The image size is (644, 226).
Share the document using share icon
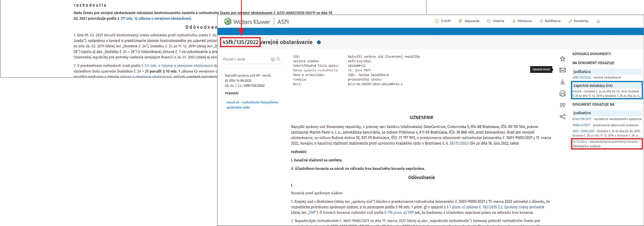pos(562,117)
